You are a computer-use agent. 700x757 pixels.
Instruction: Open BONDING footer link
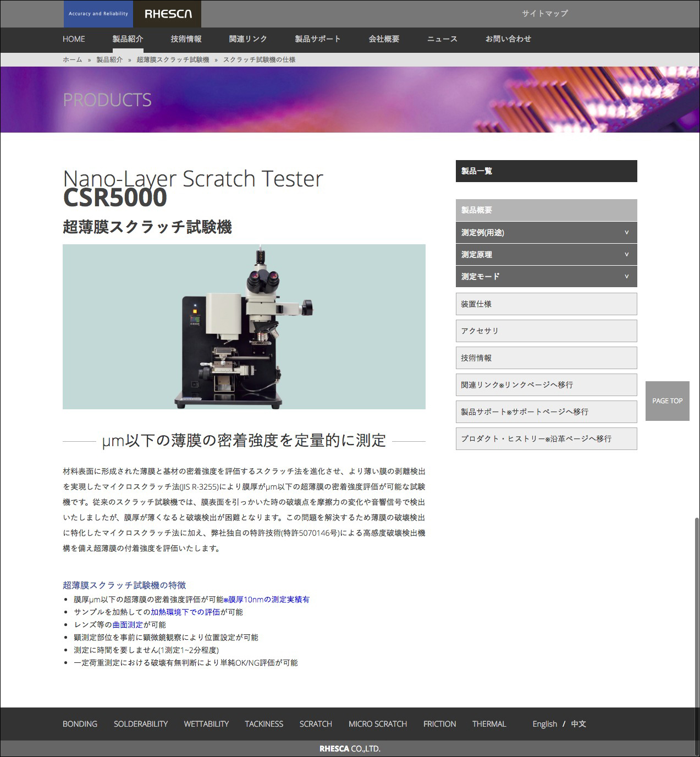click(x=80, y=724)
